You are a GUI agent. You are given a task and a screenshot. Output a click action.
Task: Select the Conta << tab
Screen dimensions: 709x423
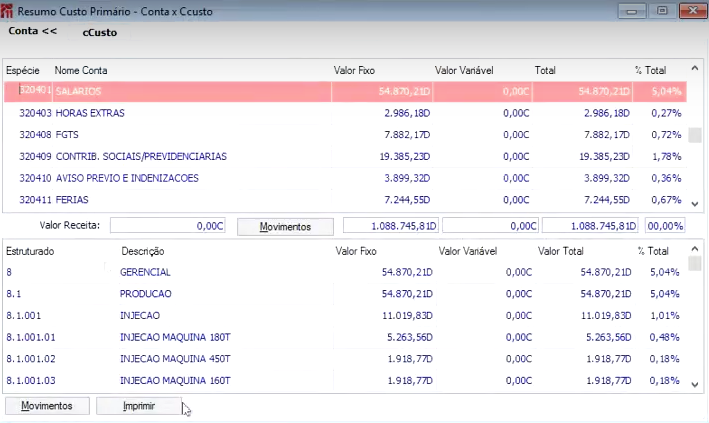click(x=33, y=31)
